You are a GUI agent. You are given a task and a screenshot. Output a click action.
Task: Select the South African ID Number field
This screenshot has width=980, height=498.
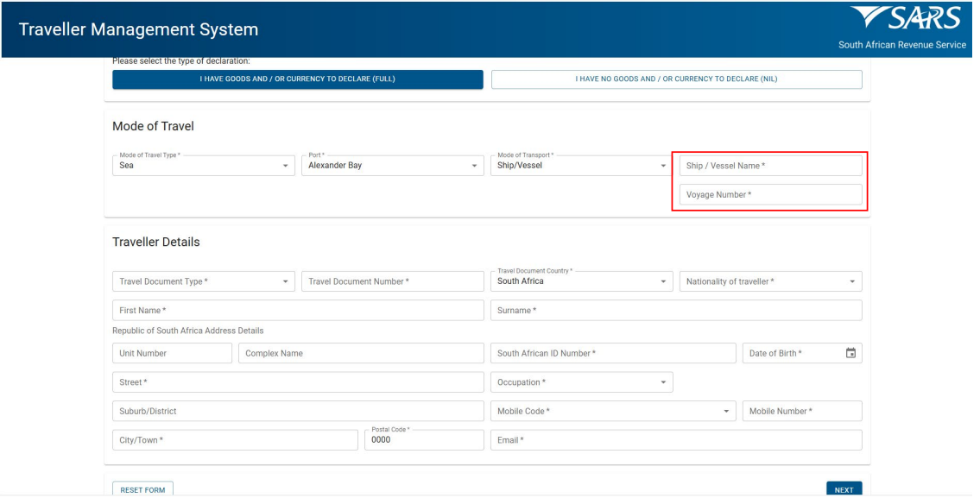[612, 353]
